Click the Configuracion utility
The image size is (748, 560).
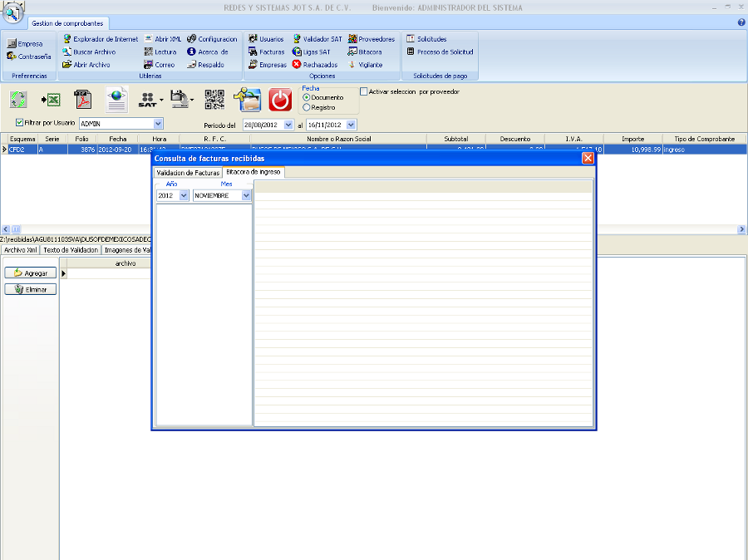[x=212, y=39]
